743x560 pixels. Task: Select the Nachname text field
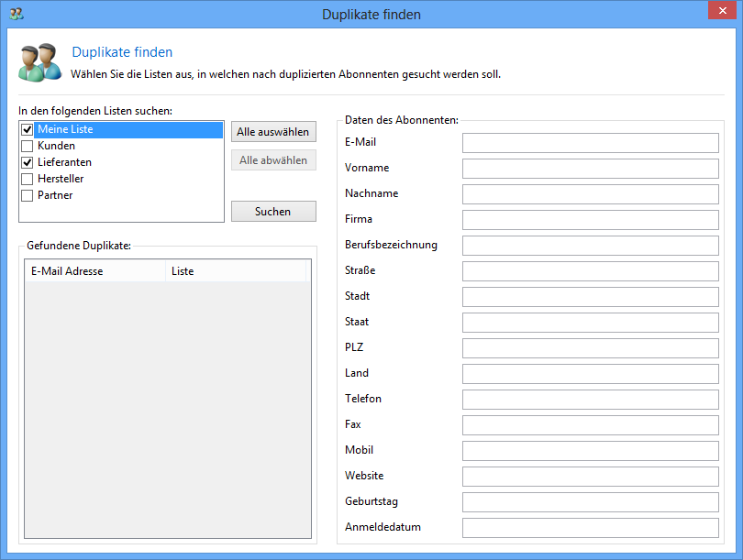tap(590, 194)
